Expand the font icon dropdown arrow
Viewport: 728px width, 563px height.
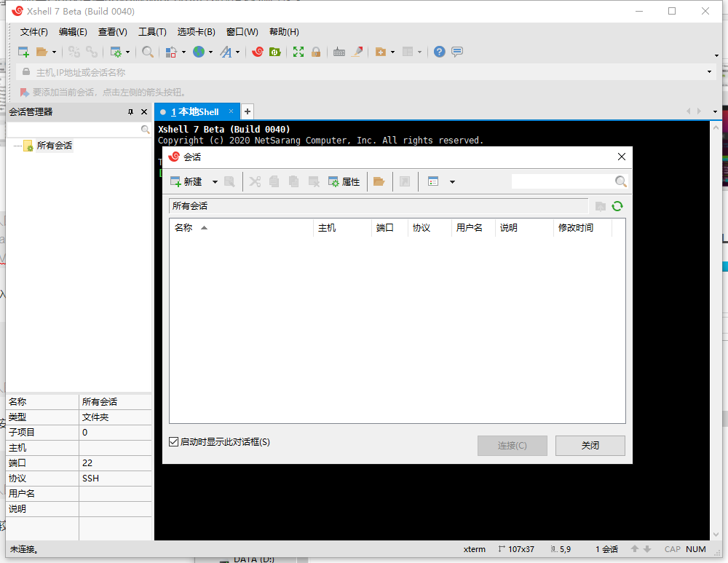click(238, 52)
